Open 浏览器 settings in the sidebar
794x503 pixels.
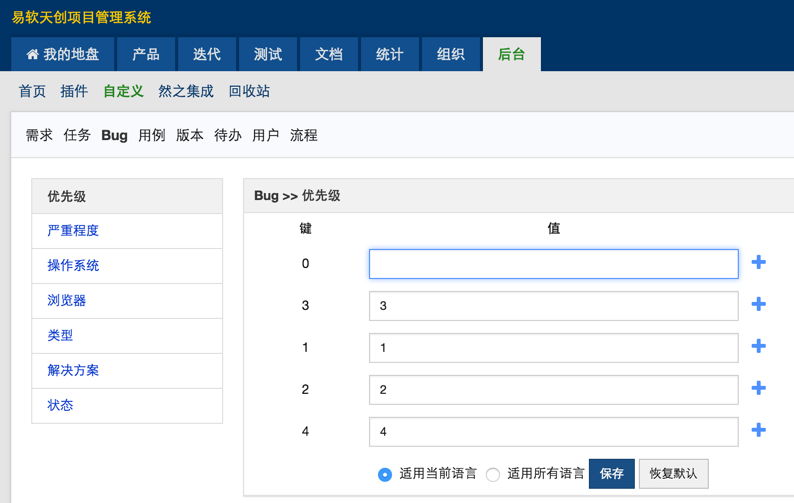coord(67,300)
